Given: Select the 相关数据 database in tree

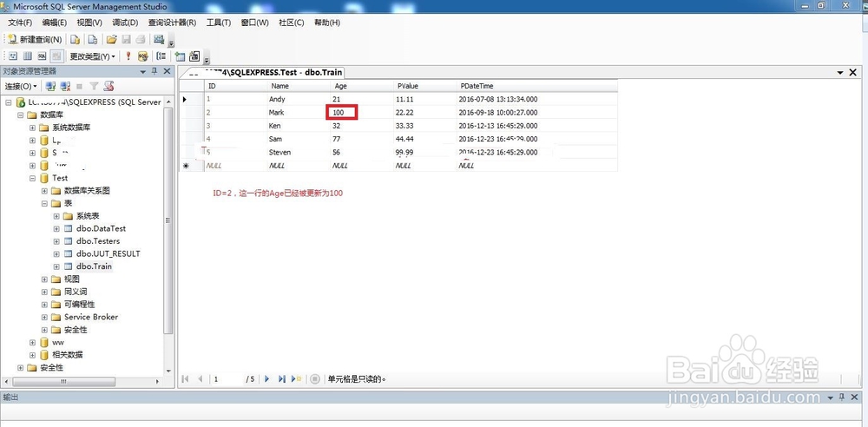Looking at the screenshot, I should pos(68,355).
